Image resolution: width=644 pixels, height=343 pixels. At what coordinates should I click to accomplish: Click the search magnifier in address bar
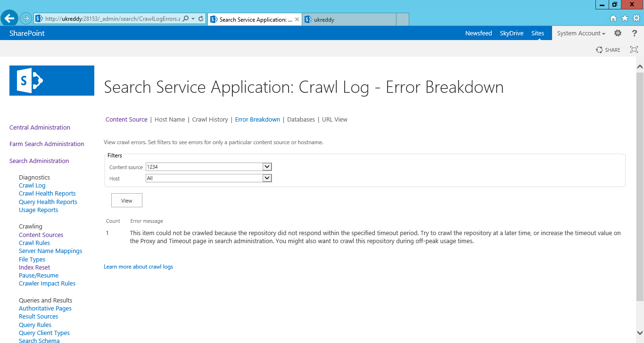click(x=186, y=19)
